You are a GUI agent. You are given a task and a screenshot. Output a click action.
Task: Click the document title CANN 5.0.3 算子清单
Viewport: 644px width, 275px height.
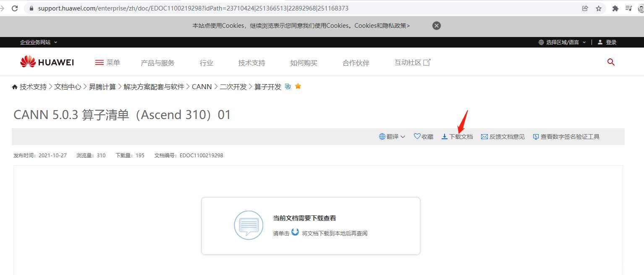tap(122, 115)
